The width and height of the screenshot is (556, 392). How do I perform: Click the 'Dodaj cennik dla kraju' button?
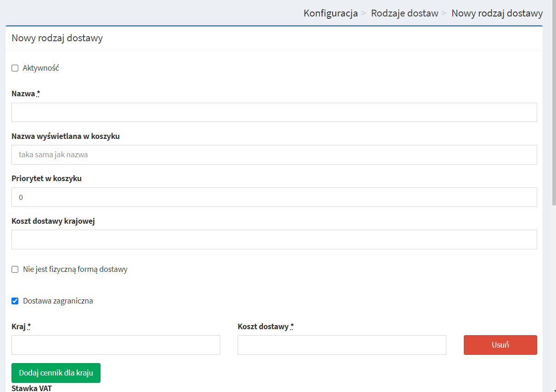[56, 373]
